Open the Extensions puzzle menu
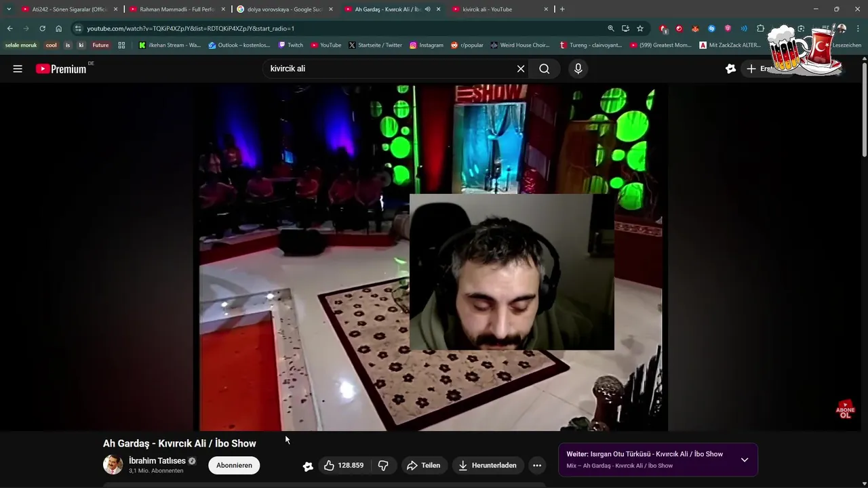Image resolution: width=868 pixels, height=488 pixels. (760, 28)
